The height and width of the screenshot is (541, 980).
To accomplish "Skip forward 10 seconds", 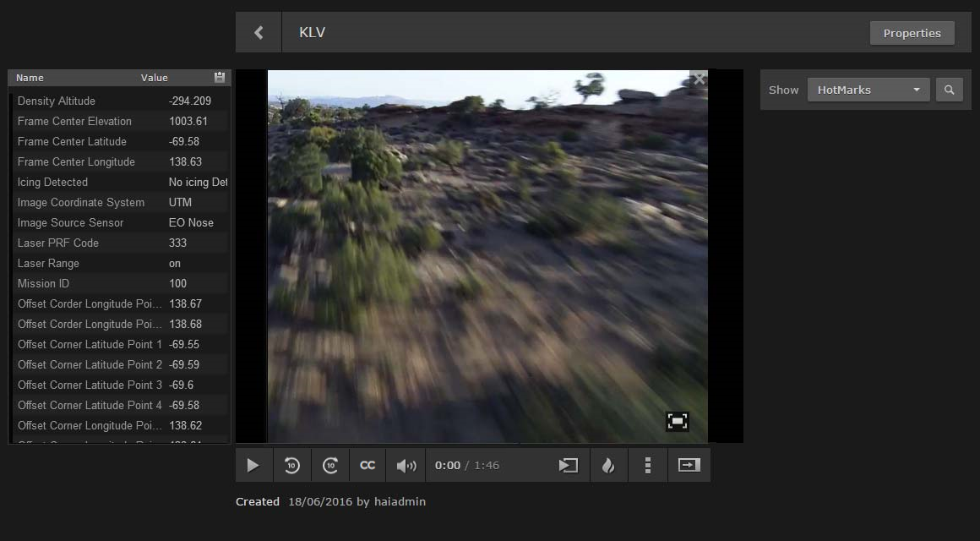I will click(x=330, y=465).
